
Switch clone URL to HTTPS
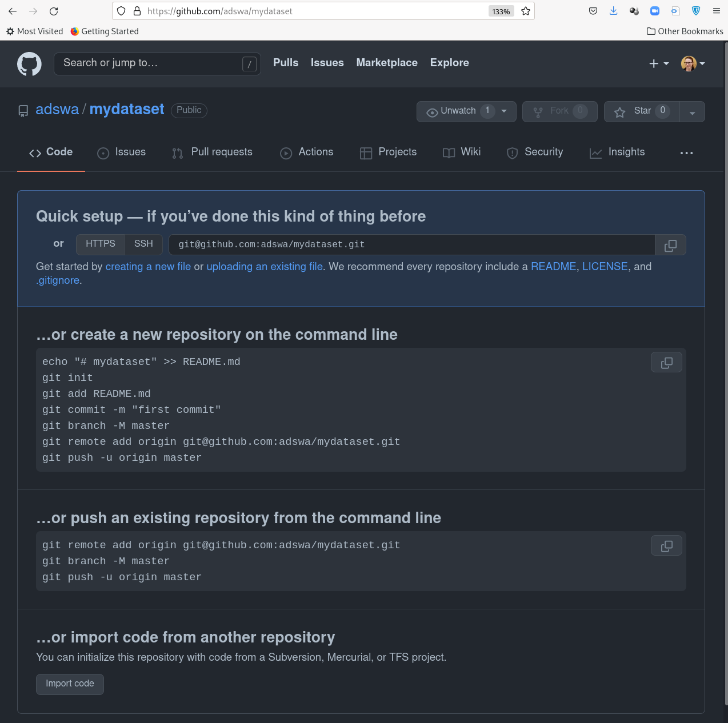(x=101, y=244)
